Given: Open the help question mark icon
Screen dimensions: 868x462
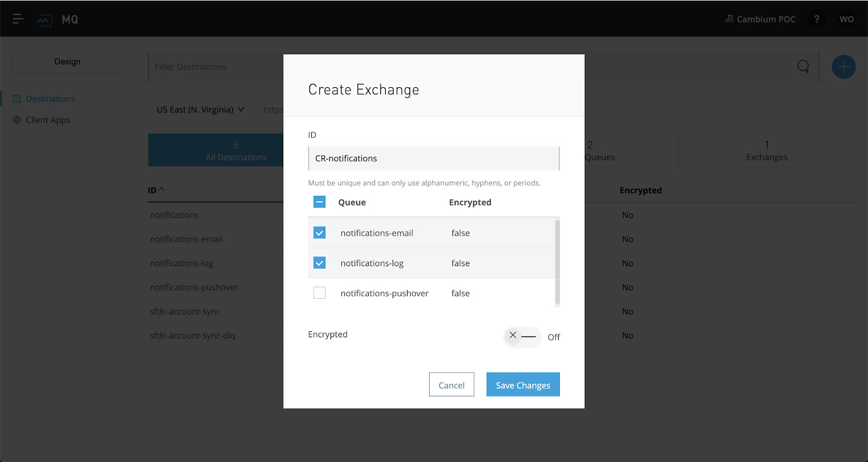Looking at the screenshot, I should (816, 20).
